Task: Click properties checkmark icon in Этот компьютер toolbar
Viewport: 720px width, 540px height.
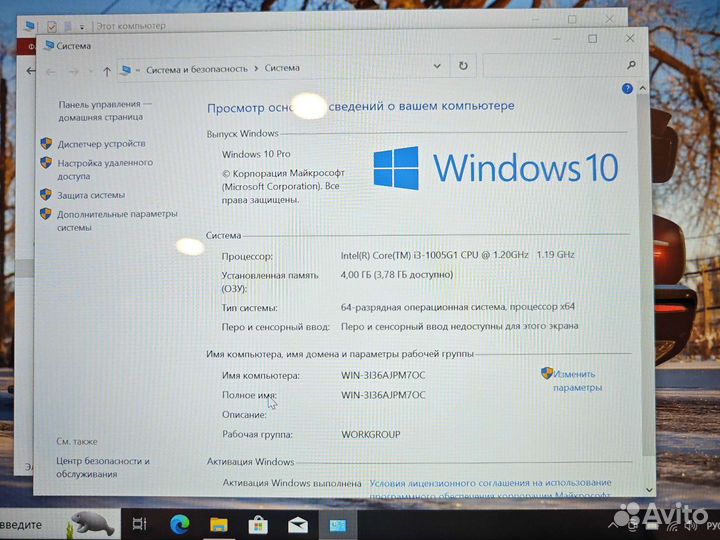Action: point(52,26)
